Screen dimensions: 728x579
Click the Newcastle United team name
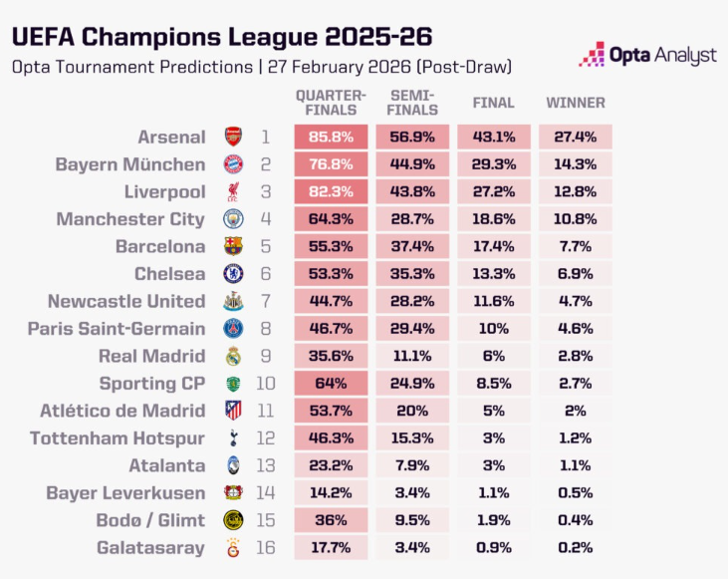pyautogui.click(x=126, y=301)
